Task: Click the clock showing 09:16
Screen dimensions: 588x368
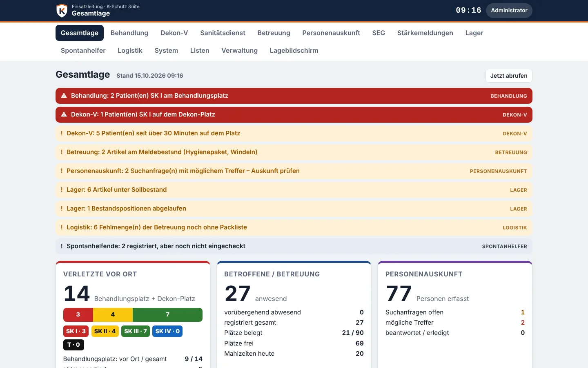Action: 468,11
